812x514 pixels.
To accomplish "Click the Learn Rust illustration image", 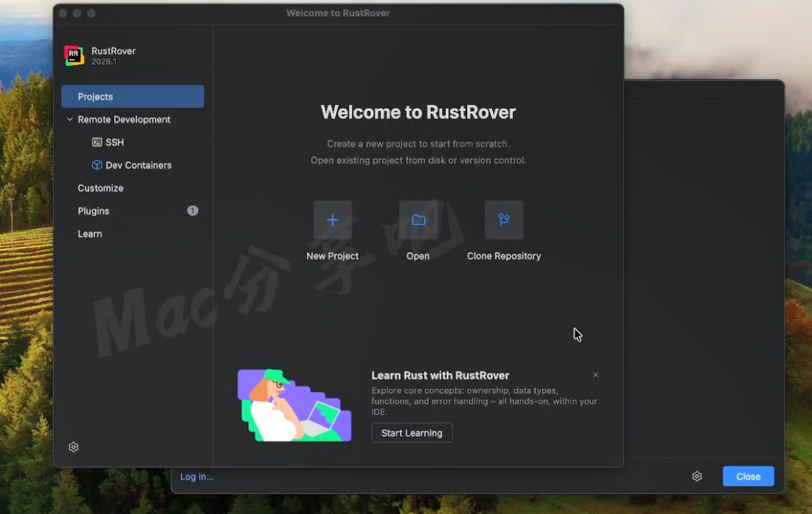I will [294, 406].
